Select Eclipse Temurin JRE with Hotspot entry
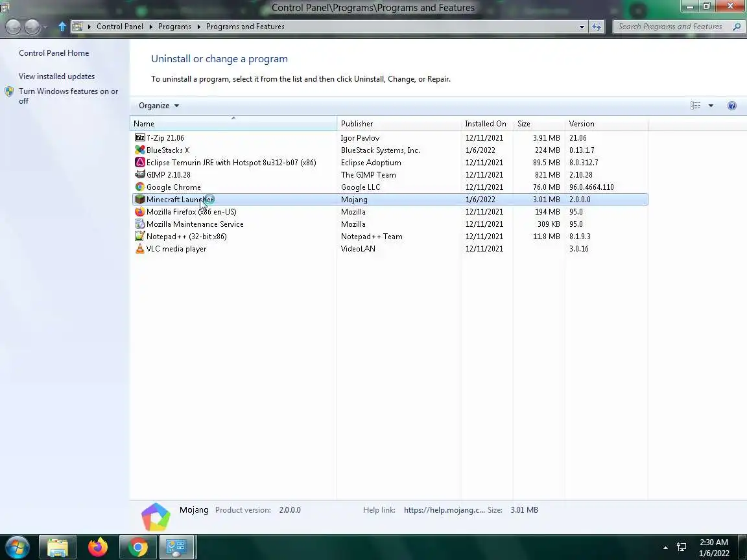 390,163
